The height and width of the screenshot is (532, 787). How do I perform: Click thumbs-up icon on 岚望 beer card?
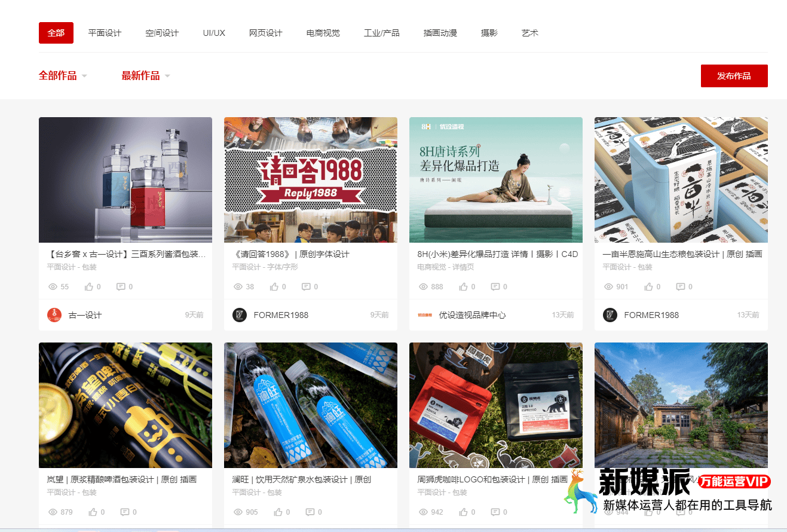coord(93,512)
